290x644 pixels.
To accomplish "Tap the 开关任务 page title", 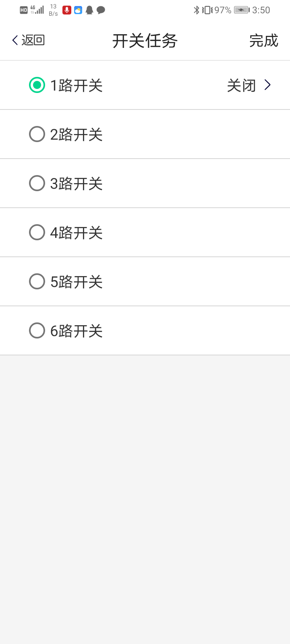I will tap(145, 41).
